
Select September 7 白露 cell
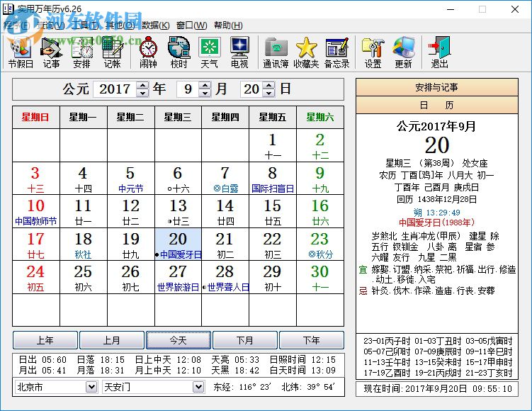point(225,179)
